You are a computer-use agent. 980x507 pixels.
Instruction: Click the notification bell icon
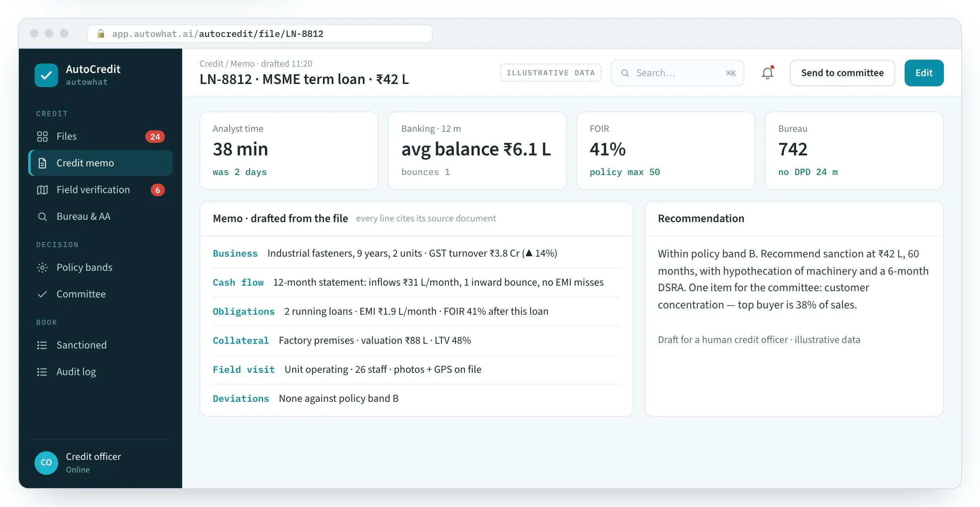767,73
